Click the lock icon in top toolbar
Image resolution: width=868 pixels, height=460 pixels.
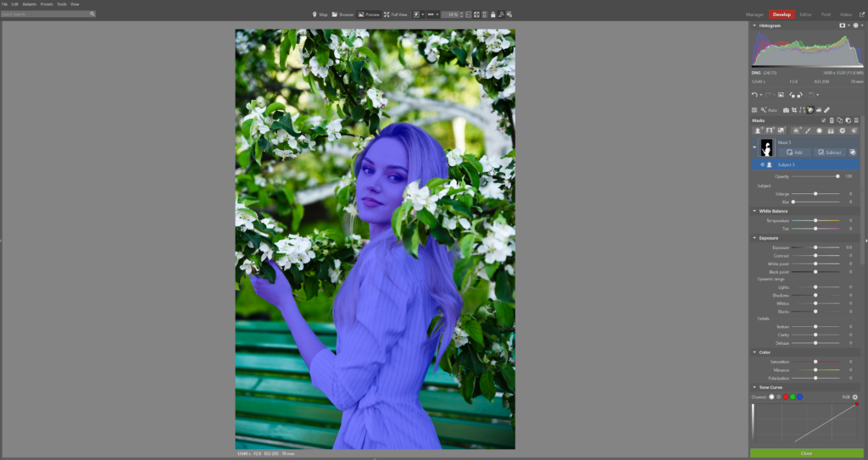pos(492,14)
